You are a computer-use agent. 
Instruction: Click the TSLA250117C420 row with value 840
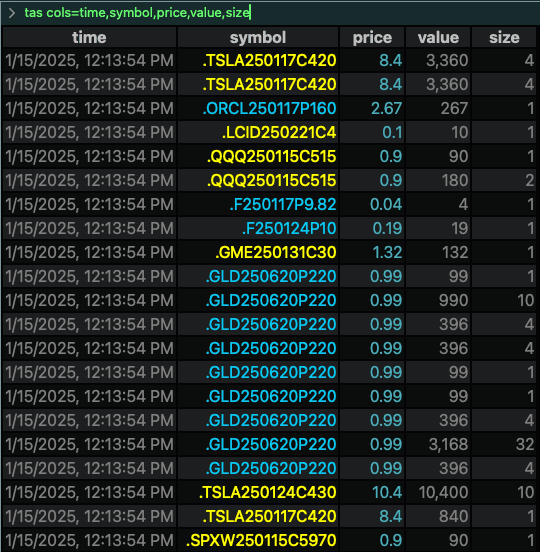(x=269, y=516)
